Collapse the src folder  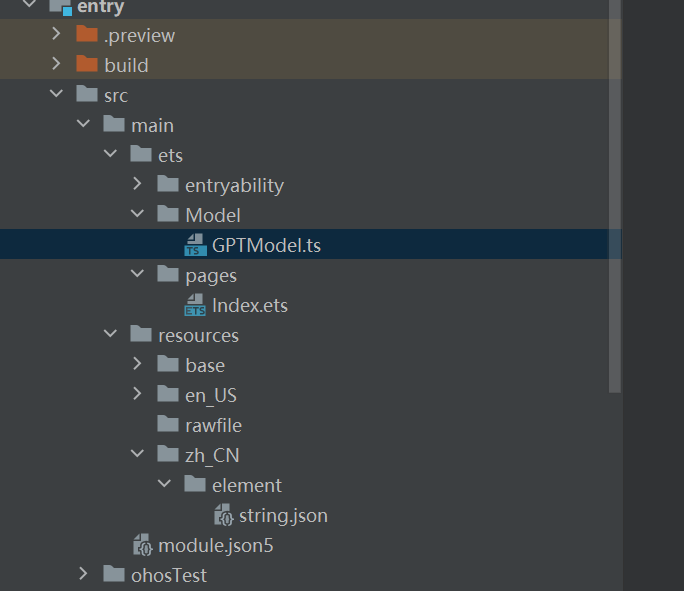tap(56, 93)
